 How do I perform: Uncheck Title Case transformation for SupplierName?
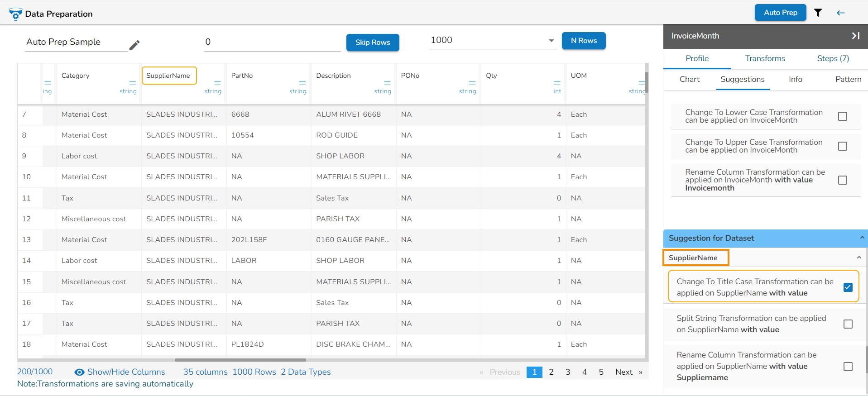848,287
